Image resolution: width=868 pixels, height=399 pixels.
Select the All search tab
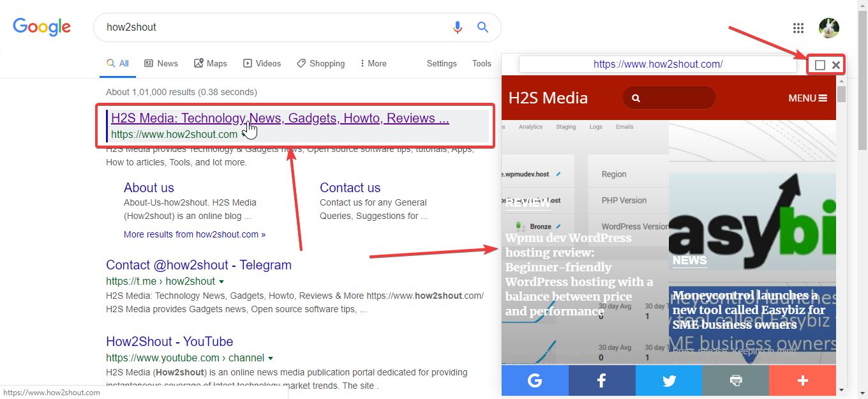(x=117, y=63)
